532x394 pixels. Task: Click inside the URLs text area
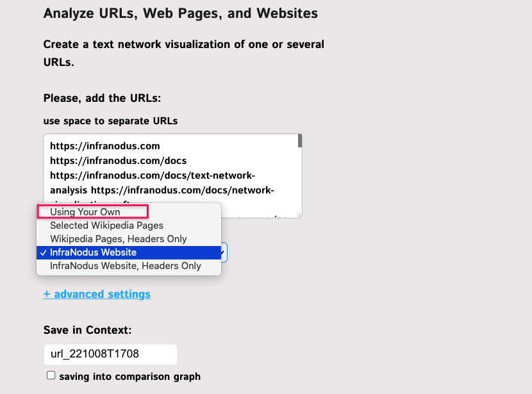click(x=172, y=176)
